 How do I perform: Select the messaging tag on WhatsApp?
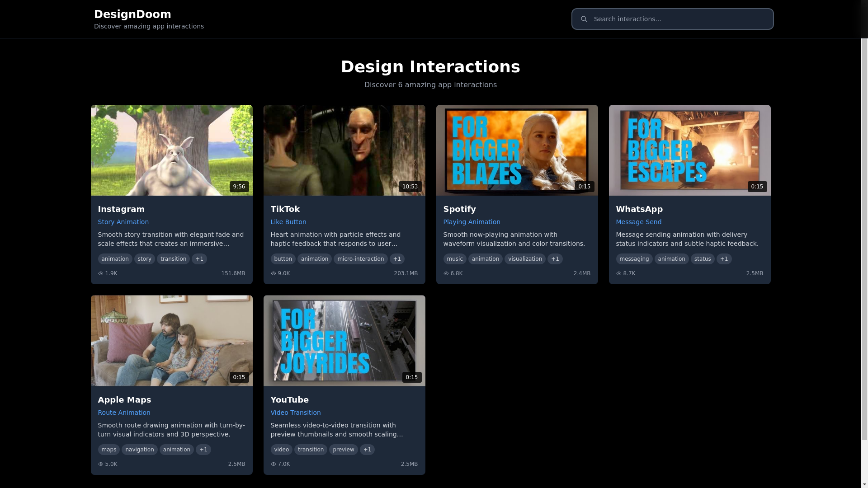[x=634, y=259]
